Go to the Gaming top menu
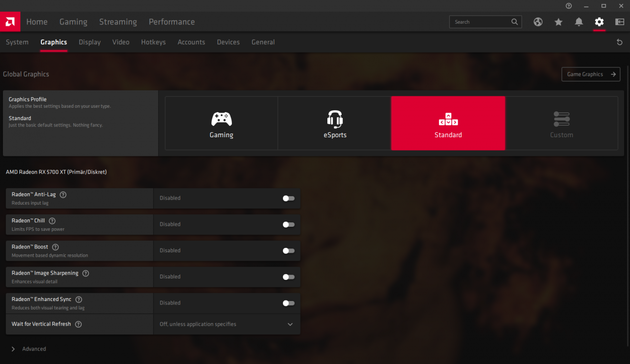 point(73,22)
